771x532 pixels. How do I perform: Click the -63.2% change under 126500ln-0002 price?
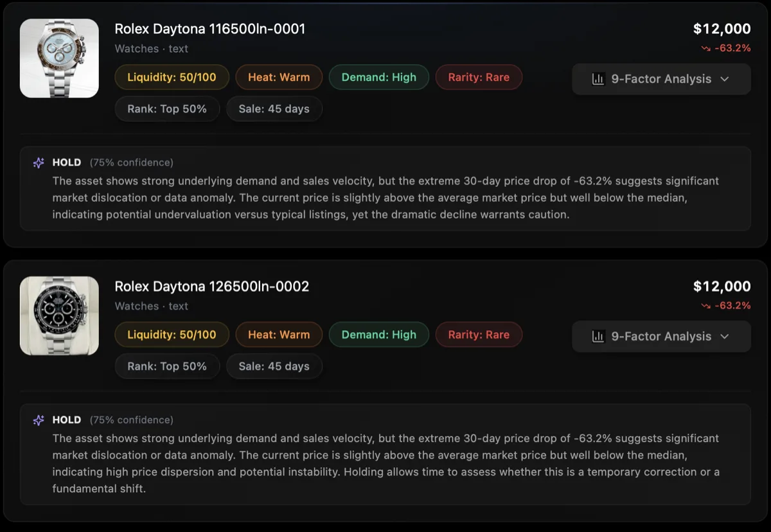tap(732, 306)
